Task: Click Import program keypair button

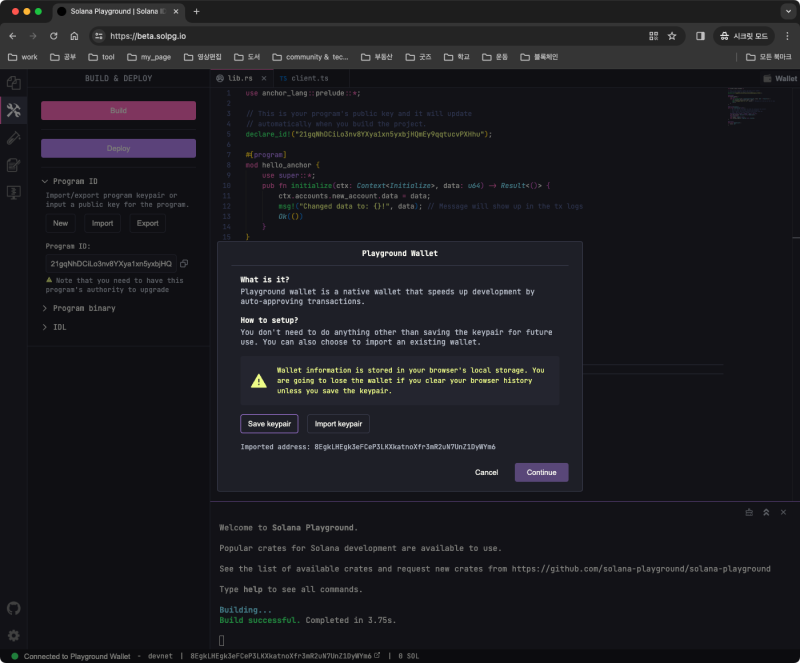Action: click(102, 223)
